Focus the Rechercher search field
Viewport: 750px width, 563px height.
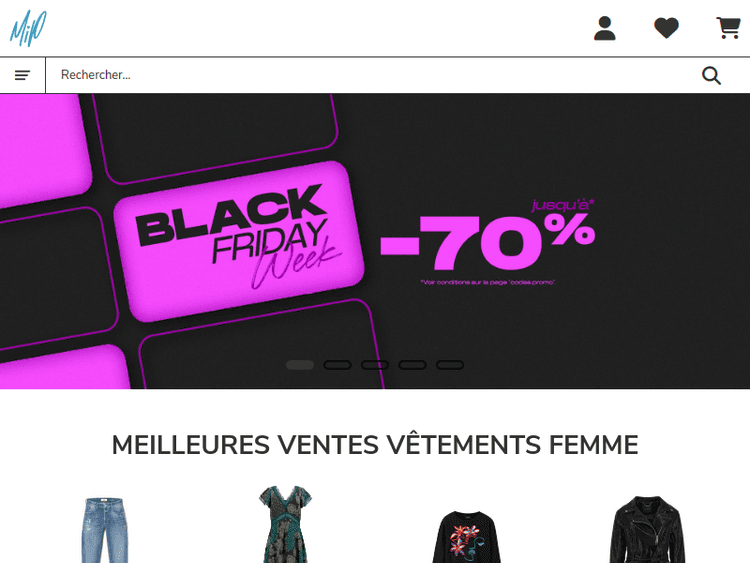click(373, 75)
